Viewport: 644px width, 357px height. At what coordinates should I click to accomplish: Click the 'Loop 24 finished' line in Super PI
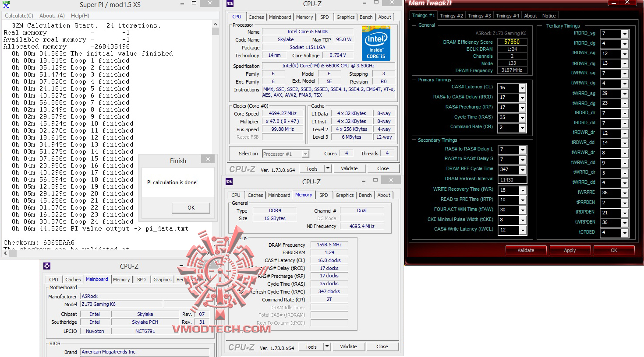(x=73, y=221)
